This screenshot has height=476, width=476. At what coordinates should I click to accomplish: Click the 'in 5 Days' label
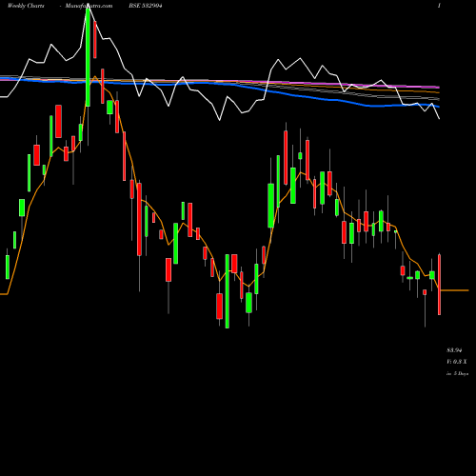457,374
